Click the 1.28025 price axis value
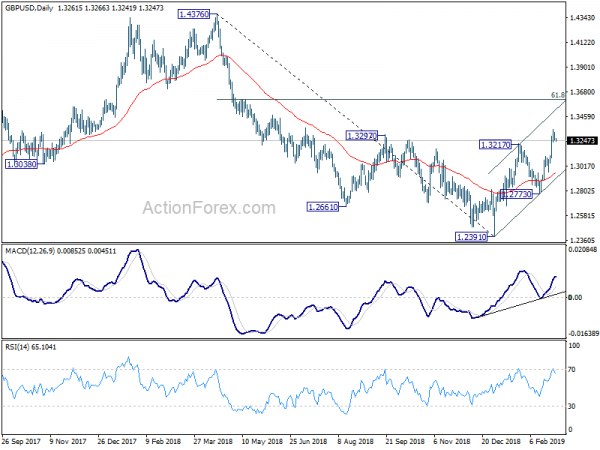This screenshot has width=600, height=450. click(582, 191)
